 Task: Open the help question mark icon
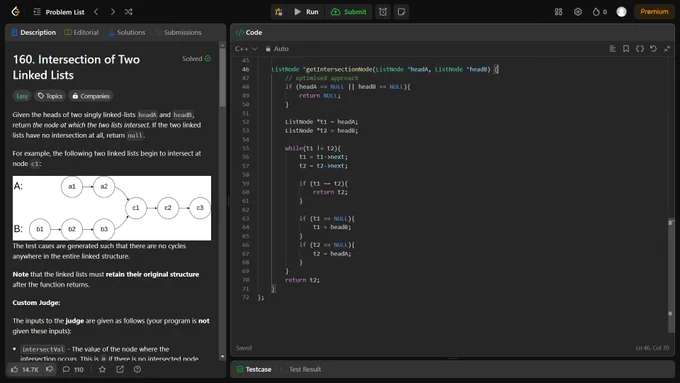(137, 370)
